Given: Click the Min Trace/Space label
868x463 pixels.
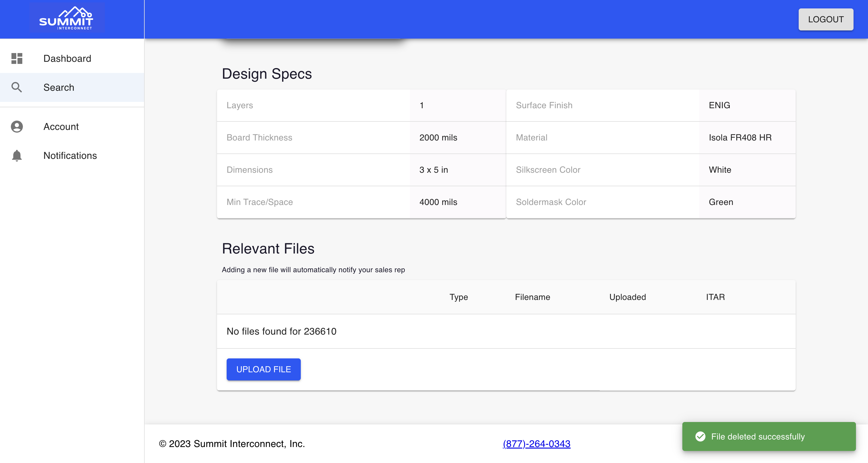Looking at the screenshot, I should coord(259,202).
